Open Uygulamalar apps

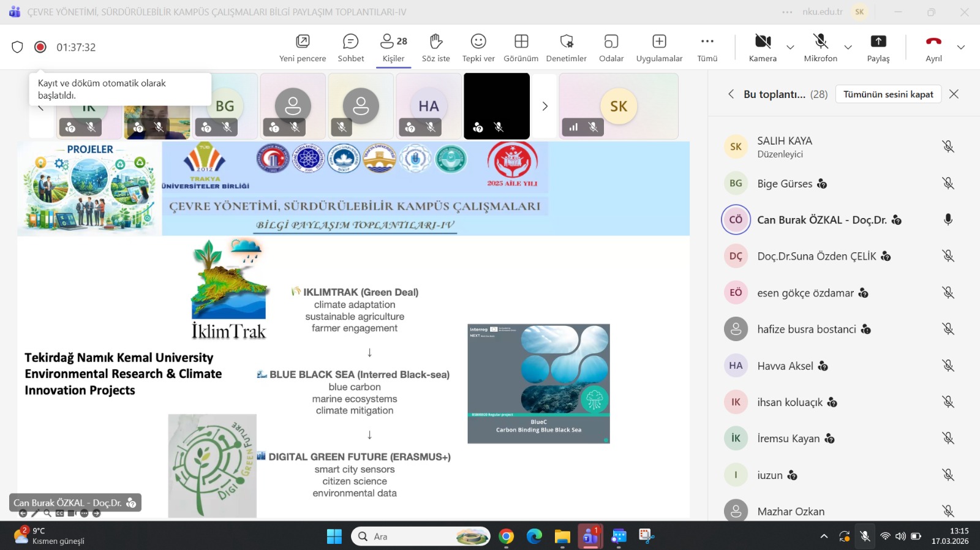[659, 48]
